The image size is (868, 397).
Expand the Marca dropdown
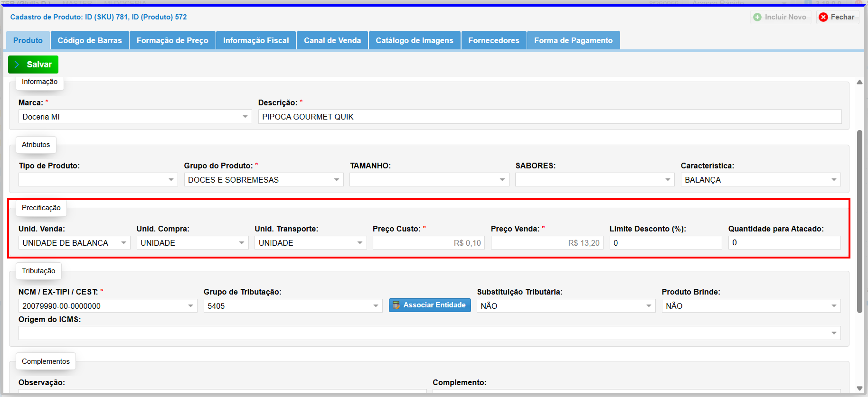coord(245,117)
